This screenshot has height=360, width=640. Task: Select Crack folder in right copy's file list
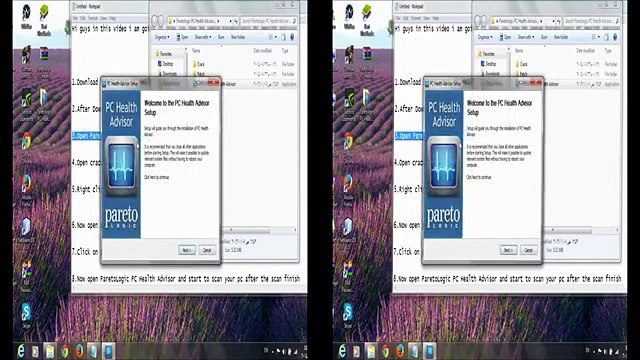[x=522, y=64]
